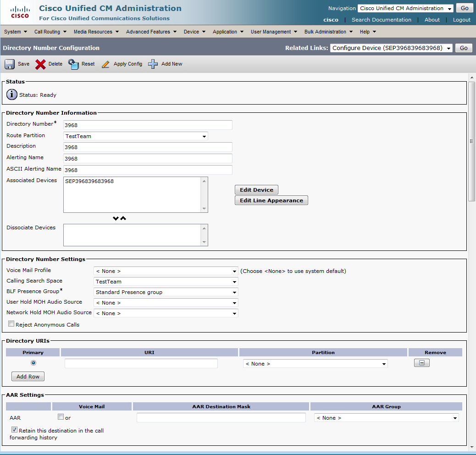Click the Apply Config pencil icon

point(106,64)
